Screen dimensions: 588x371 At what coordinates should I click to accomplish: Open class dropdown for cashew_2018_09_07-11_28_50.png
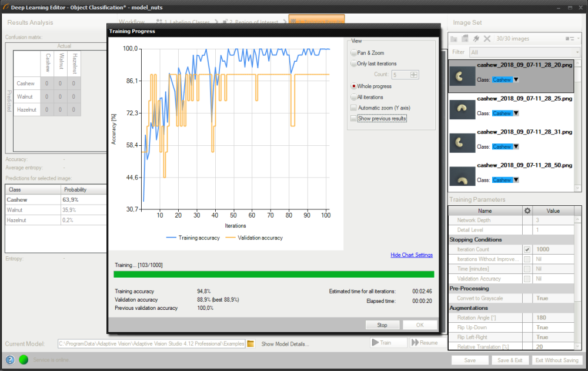[x=516, y=181]
